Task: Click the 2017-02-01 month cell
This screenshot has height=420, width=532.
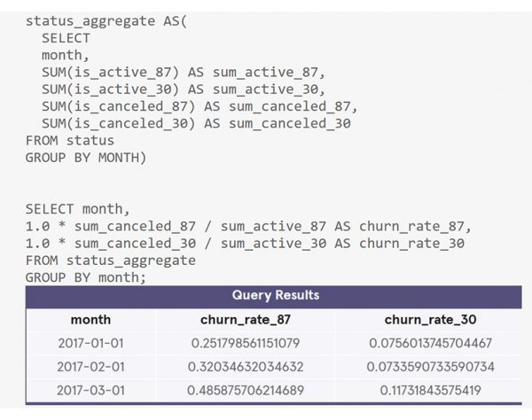Action: point(90,366)
